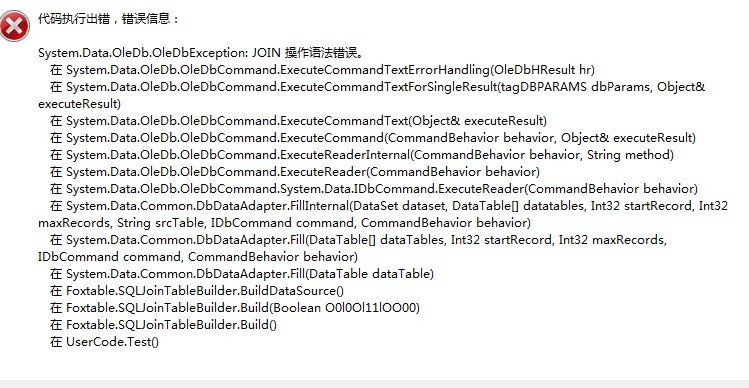This screenshot has width=749, height=388.
Task: Click the wrapped executeResult) continuation line
Action: [x=79, y=104]
